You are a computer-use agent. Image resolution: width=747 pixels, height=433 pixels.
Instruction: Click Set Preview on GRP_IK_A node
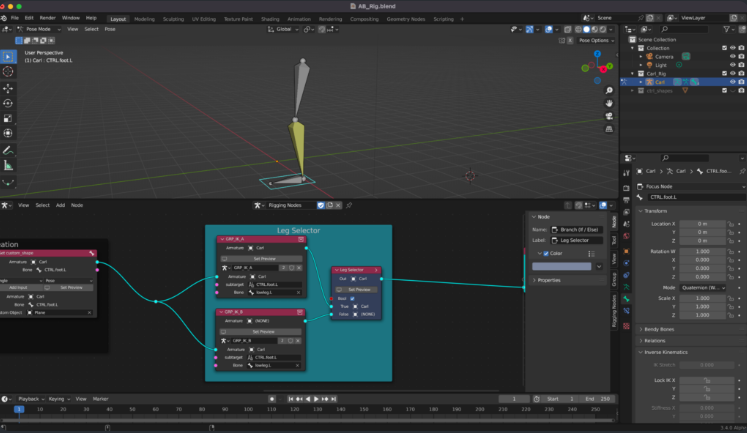tap(263, 258)
